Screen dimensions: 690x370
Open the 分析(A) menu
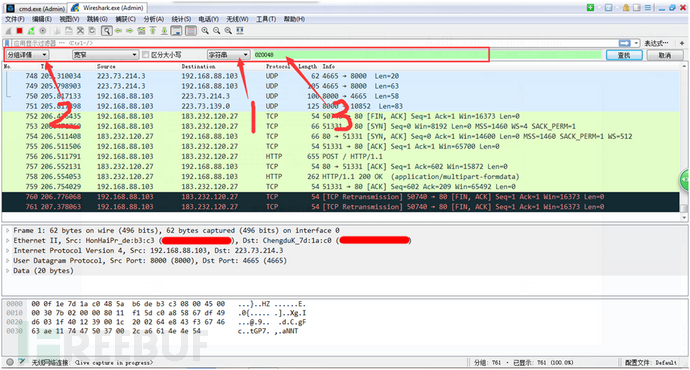154,19
